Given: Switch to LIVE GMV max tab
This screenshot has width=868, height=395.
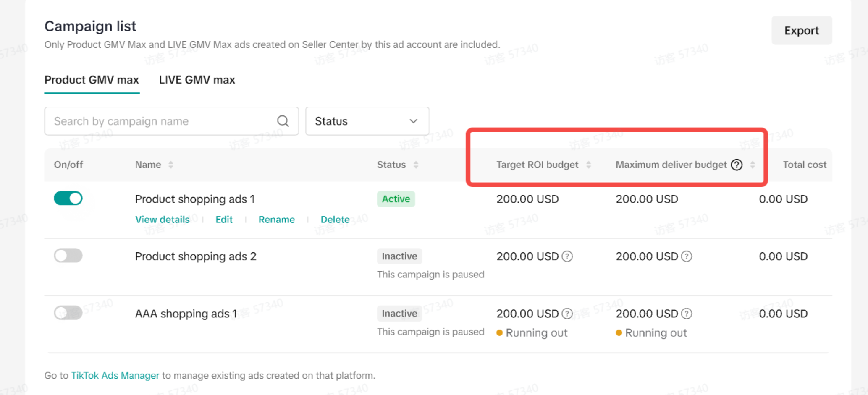Looking at the screenshot, I should click(197, 80).
